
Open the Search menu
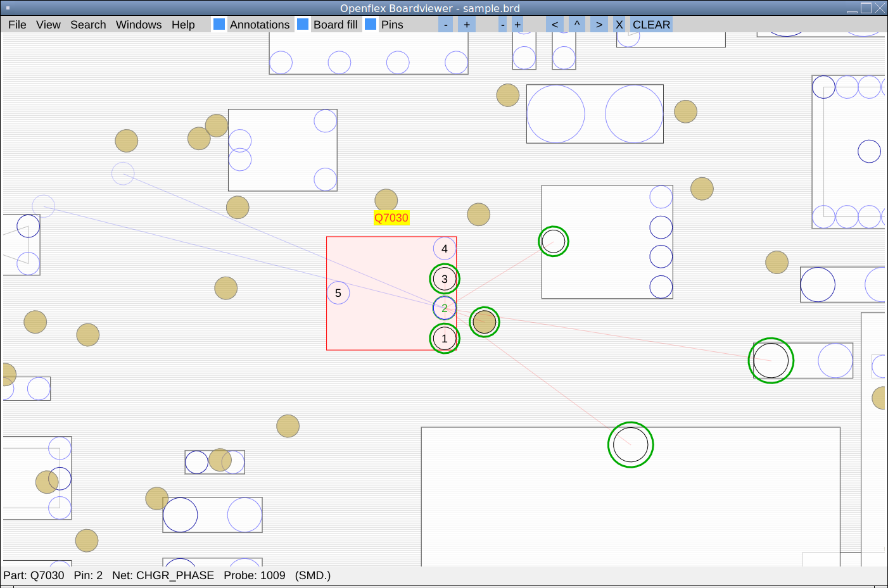[x=88, y=25]
